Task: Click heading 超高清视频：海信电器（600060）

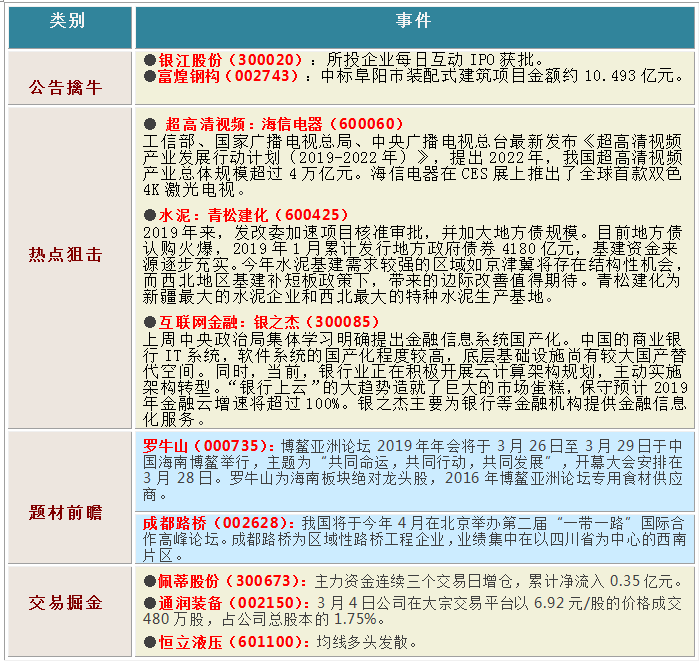Action: click(284, 124)
